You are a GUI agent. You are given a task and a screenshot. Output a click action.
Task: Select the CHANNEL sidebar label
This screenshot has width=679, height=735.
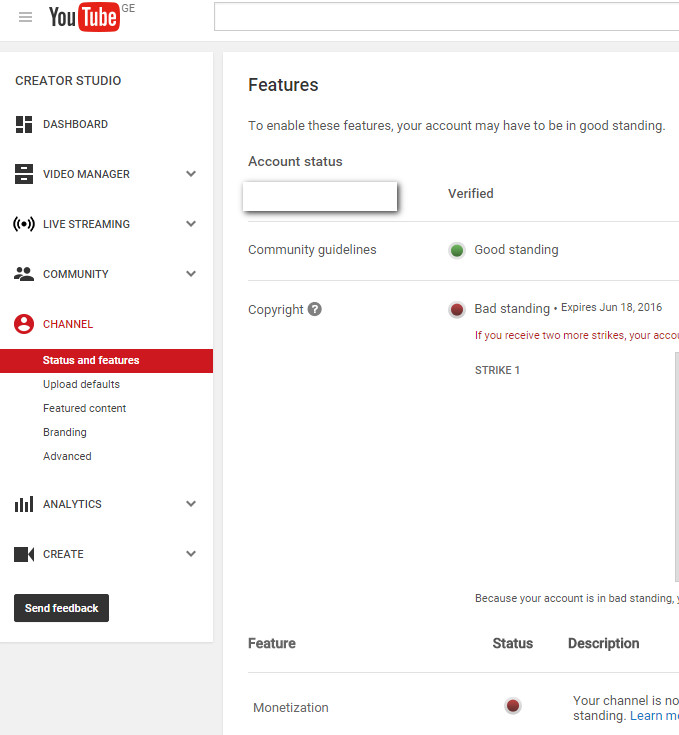pyautogui.click(x=68, y=324)
